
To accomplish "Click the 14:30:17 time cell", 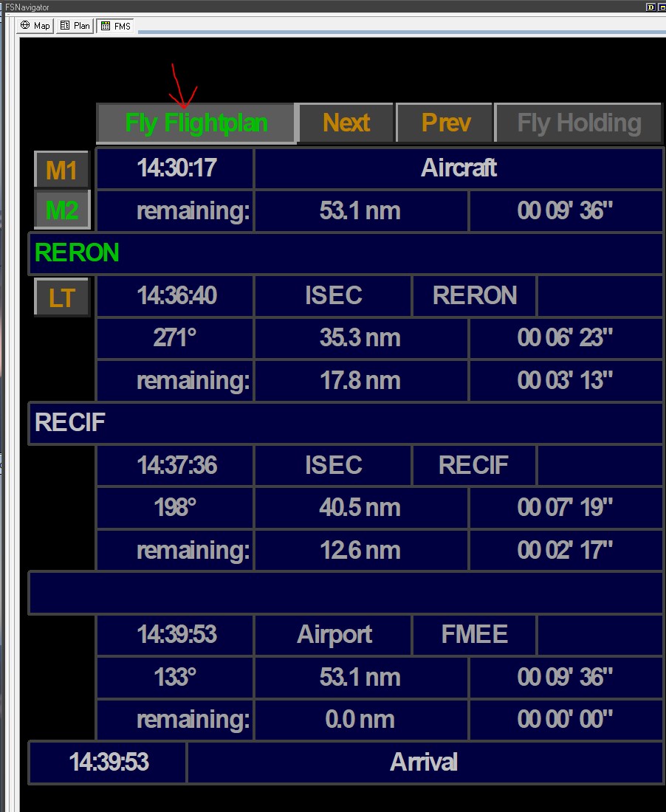I will click(176, 168).
